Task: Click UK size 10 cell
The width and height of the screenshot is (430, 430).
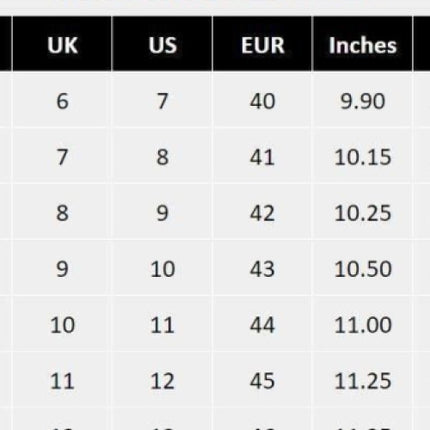Action: (62, 325)
